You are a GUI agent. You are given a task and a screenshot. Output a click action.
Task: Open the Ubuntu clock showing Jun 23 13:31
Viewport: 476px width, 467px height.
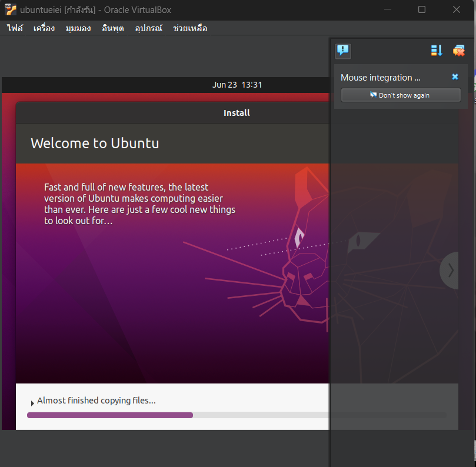(x=237, y=85)
